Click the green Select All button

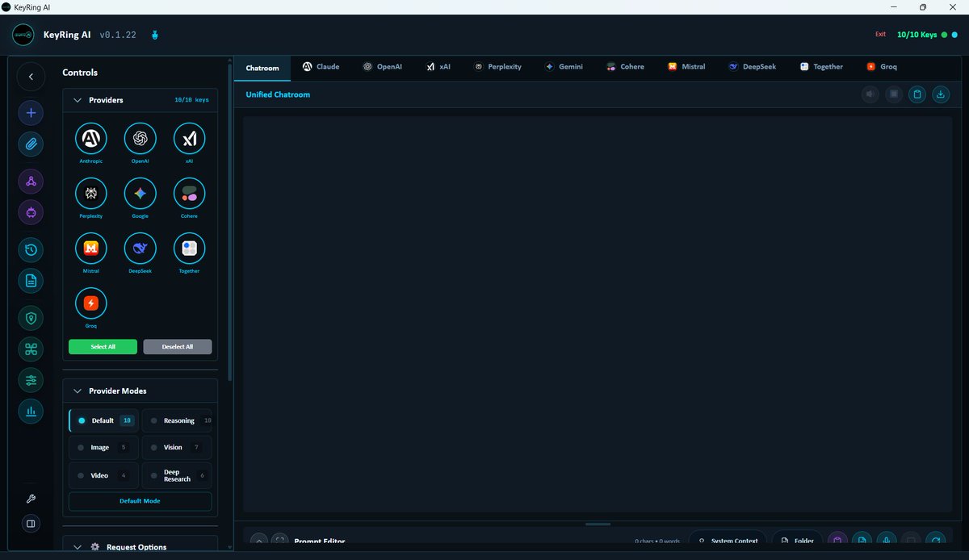[103, 347]
